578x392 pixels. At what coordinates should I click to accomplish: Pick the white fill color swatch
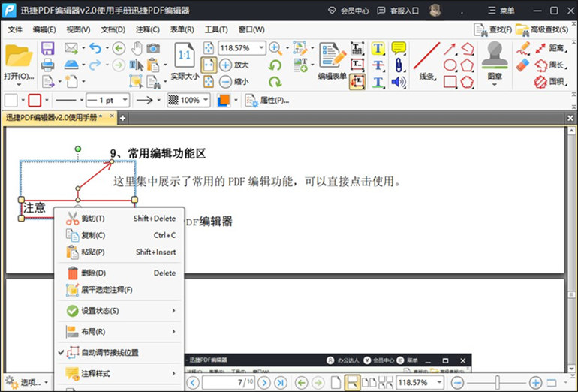11,101
